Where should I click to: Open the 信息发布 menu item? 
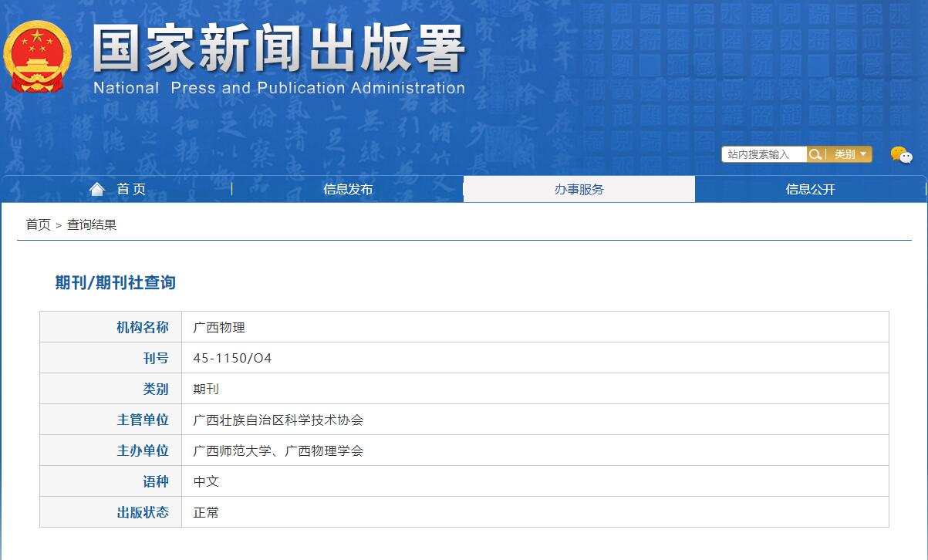pos(347,188)
